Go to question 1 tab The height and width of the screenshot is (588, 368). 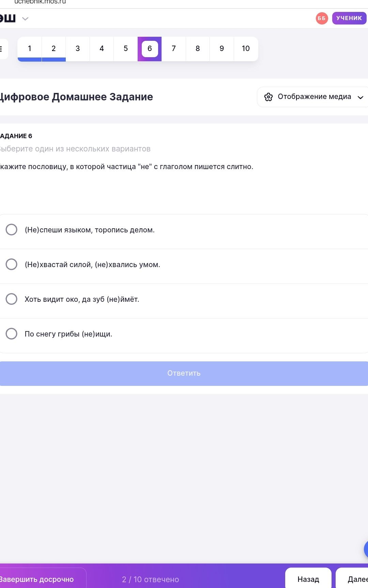30,49
